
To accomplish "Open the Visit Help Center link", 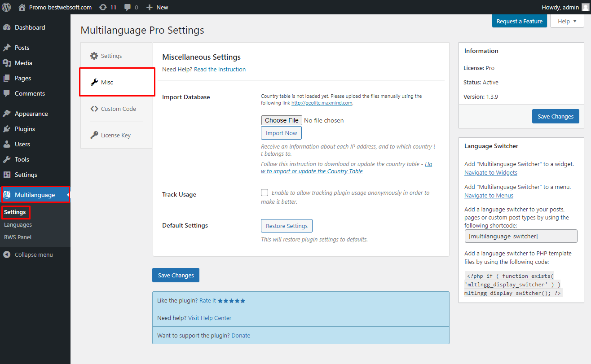I will coord(210,318).
